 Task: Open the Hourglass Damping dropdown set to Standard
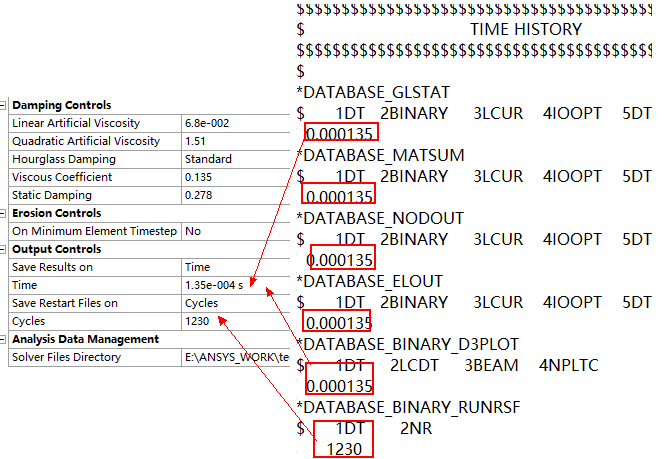229,159
